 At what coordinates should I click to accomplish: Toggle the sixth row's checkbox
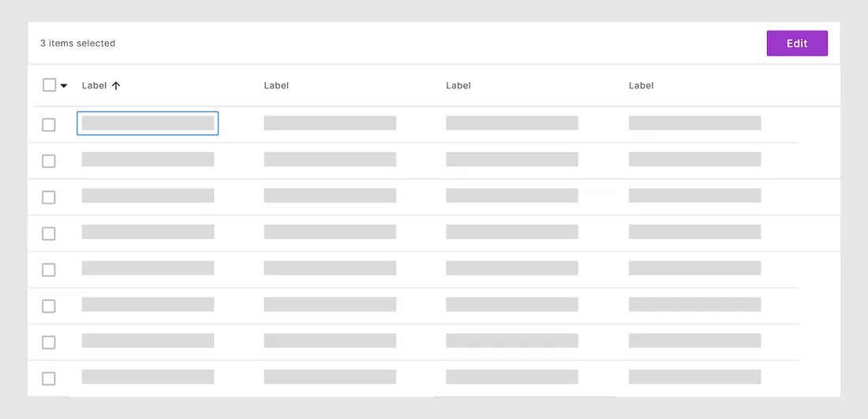[49, 306]
